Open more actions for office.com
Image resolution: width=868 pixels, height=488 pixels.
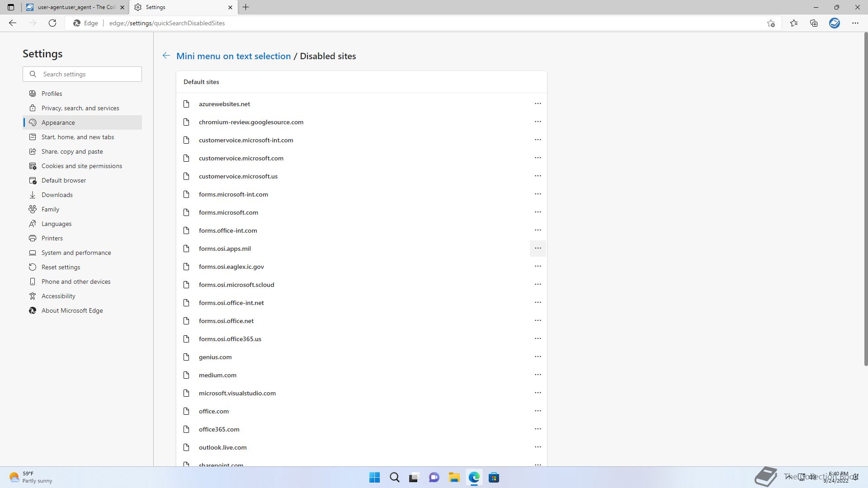click(538, 411)
